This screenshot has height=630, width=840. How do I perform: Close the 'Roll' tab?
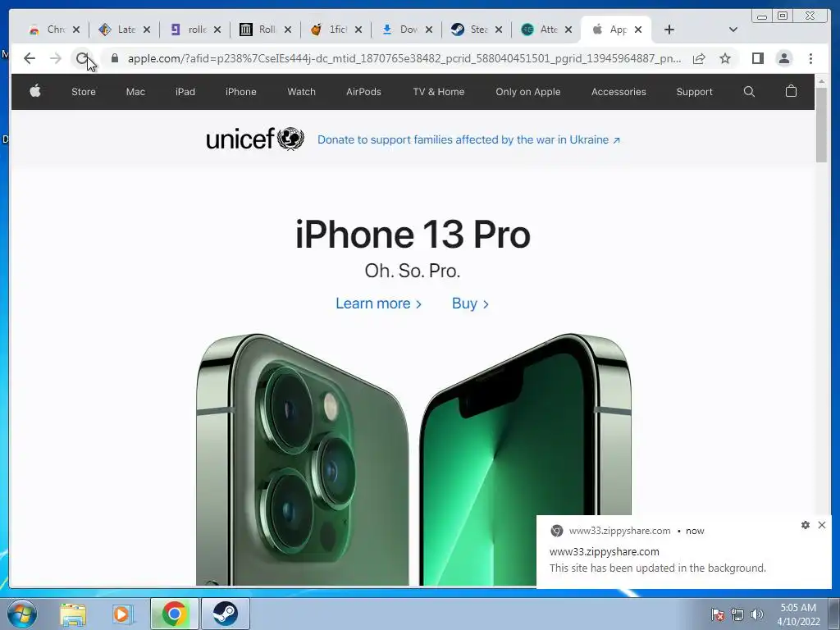click(288, 30)
